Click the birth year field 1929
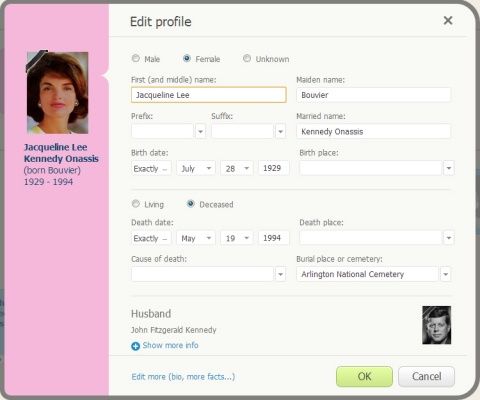The height and width of the screenshot is (400, 480). (x=274, y=168)
